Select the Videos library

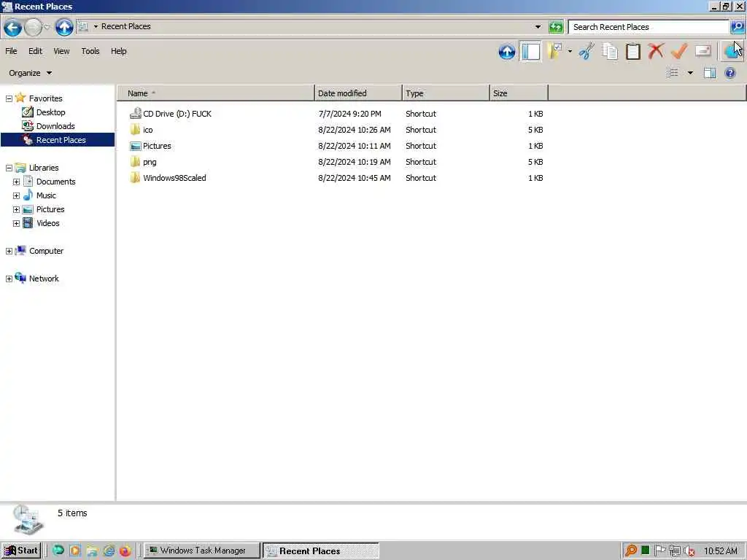coord(42,223)
